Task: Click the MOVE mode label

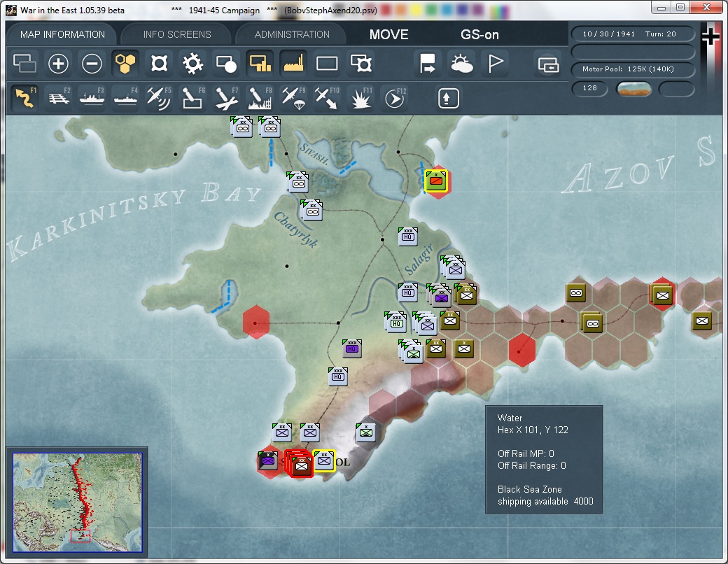Action: click(389, 34)
